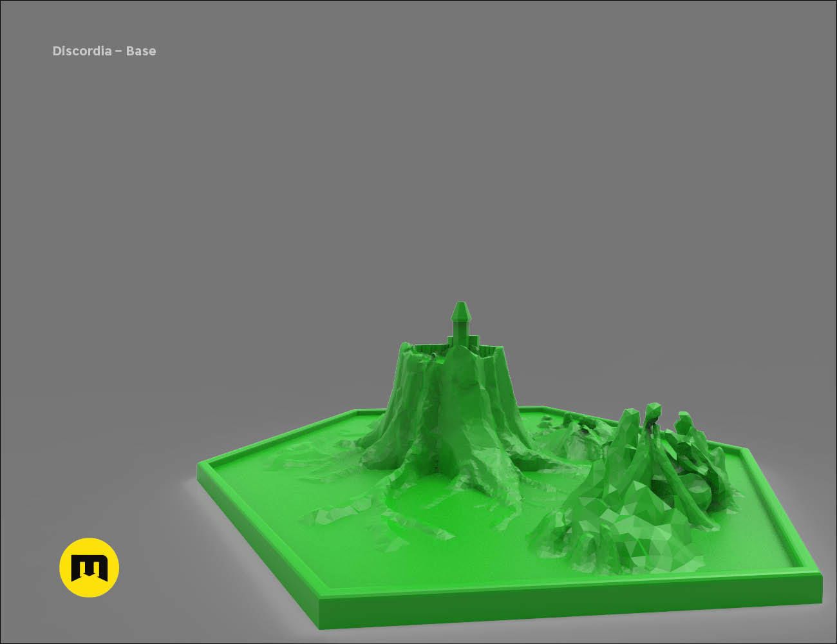Image resolution: width=837 pixels, height=644 pixels.
Task: Click the "Discordia – Base" title text
Action: pyautogui.click(x=104, y=51)
